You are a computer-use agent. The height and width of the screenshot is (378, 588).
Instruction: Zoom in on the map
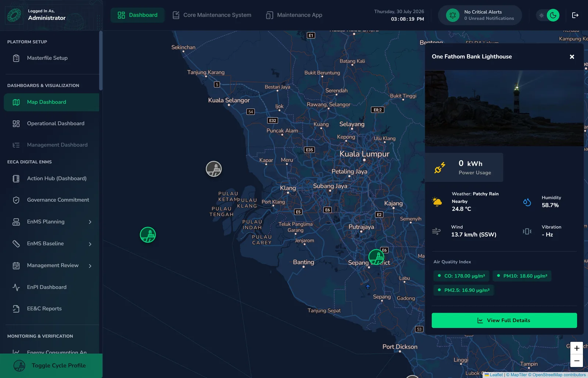(577, 348)
